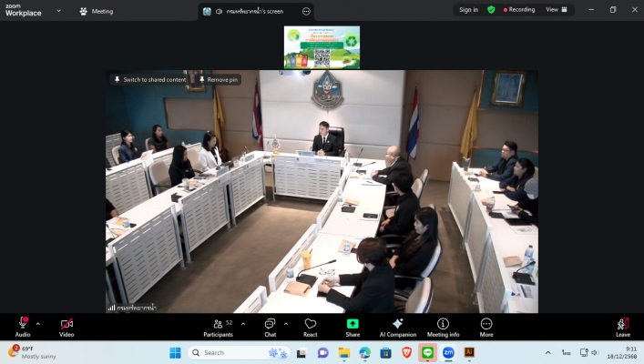Unmute the microphone with the Audio button
The height and width of the screenshot is (364, 644).
(x=23, y=325)
